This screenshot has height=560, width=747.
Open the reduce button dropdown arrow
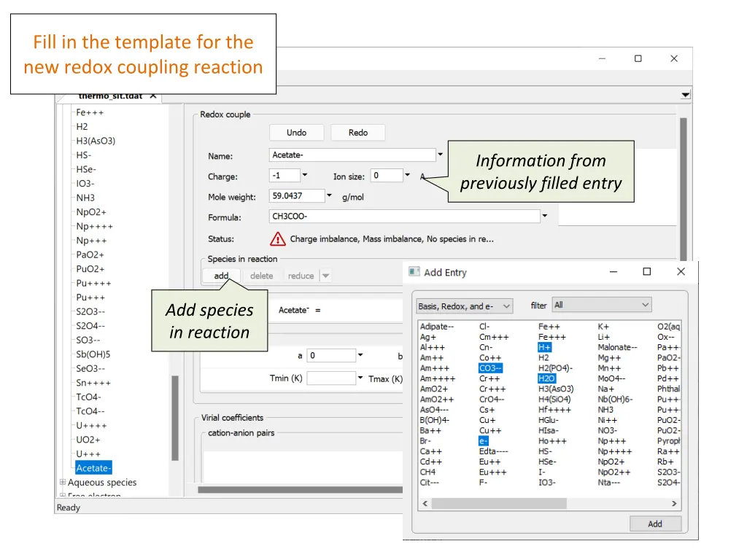(325, 276)
